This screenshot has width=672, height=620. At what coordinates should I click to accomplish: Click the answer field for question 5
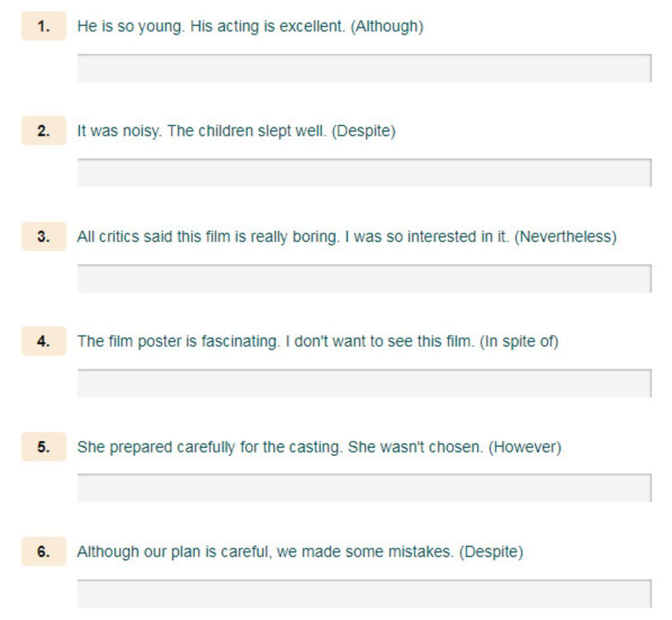point(364,487)
